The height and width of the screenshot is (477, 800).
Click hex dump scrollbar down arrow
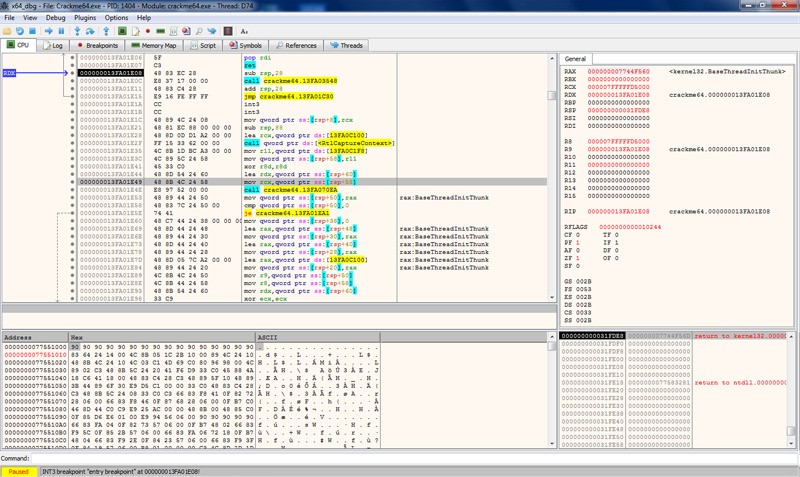552,443
